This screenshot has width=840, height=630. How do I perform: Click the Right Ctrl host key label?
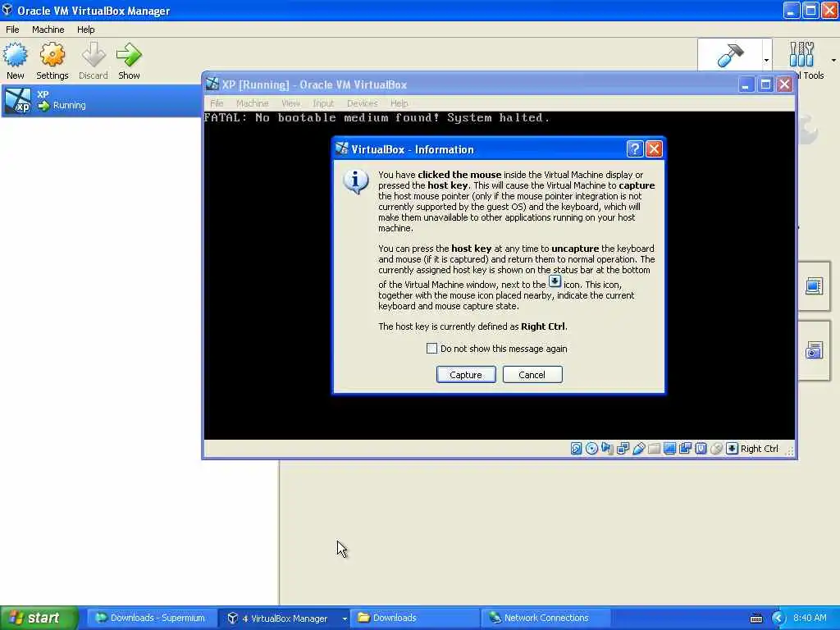pyautogui.click(x=759, y=449)
